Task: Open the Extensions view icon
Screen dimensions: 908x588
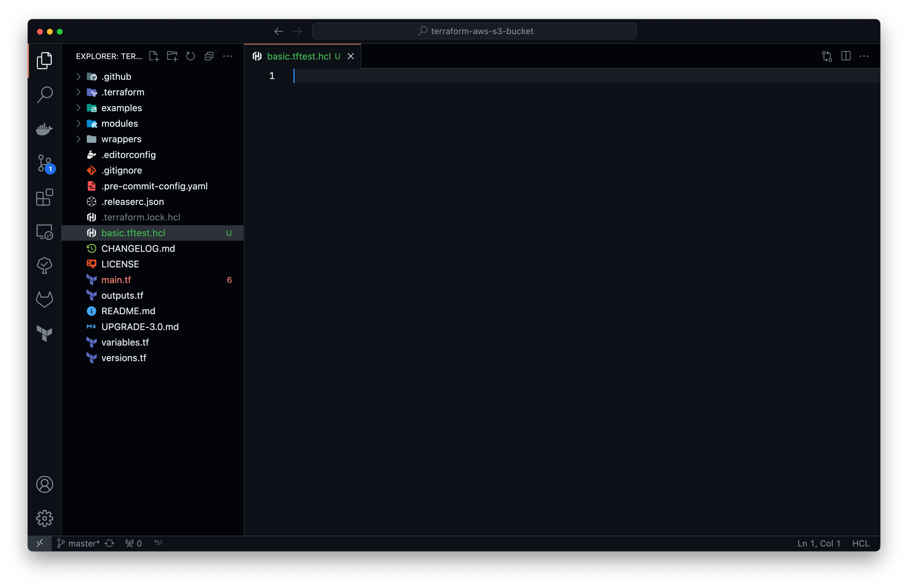Action: [44, 198]
